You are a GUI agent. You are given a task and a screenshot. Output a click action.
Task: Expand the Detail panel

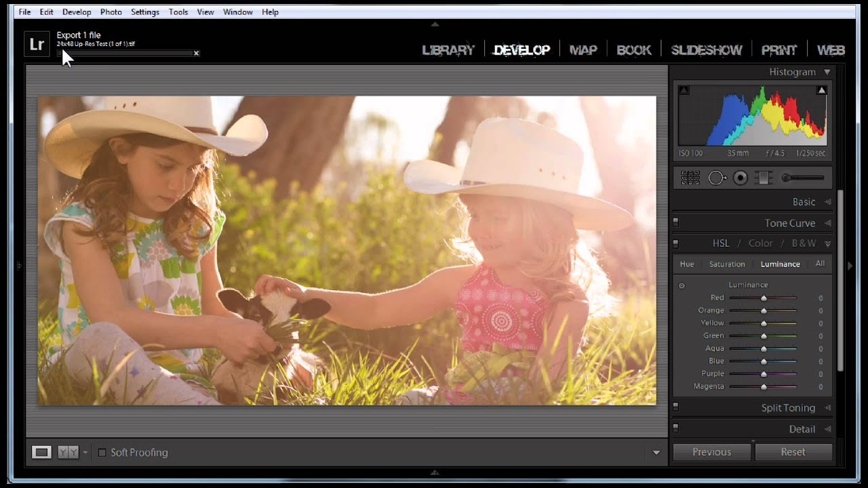[827, 429]
